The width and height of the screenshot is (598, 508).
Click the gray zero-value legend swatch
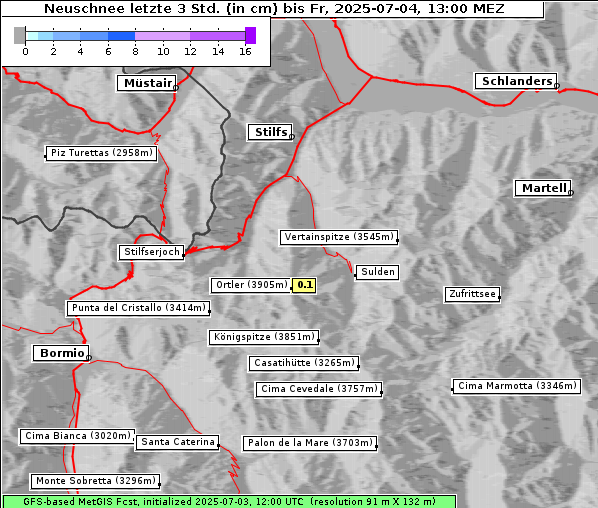coord(19,35)
